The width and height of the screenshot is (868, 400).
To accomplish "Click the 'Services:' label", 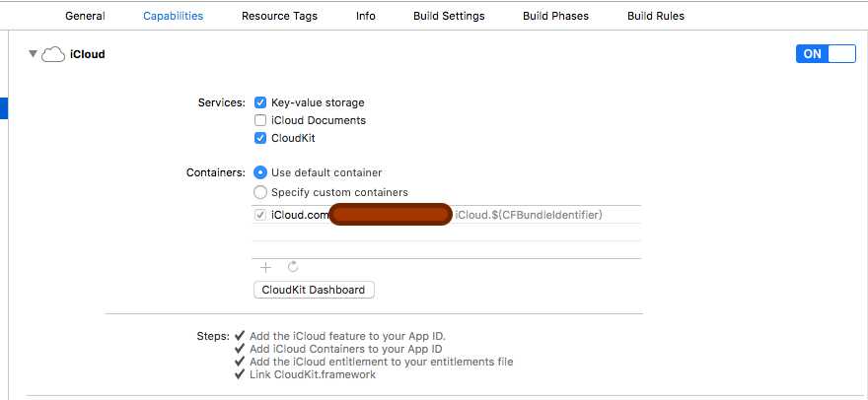I will (x=221, y=102).
